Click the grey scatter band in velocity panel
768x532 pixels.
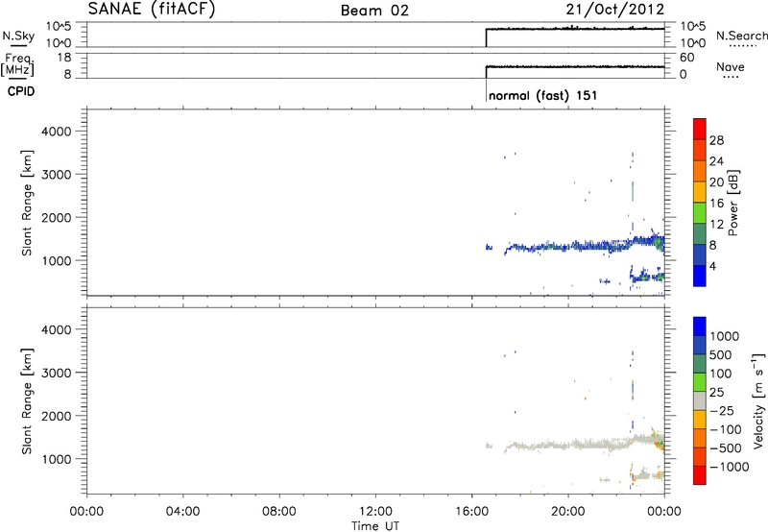[585, 444]
